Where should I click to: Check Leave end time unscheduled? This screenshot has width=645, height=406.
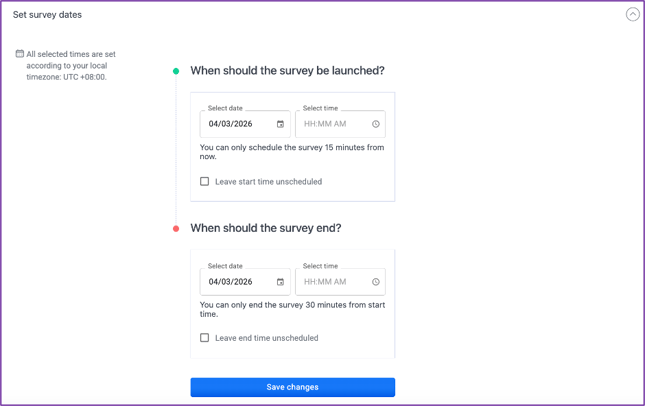[205, 338]
